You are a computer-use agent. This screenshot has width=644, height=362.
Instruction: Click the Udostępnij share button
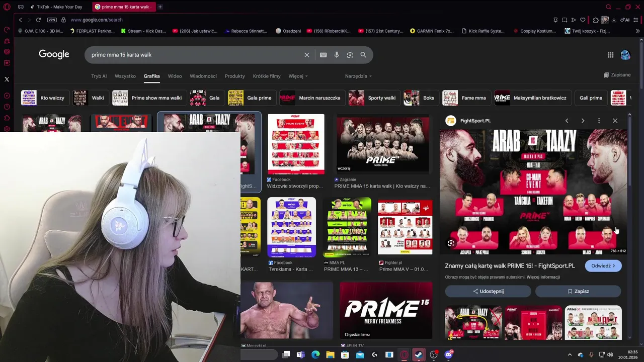point(488,291)
